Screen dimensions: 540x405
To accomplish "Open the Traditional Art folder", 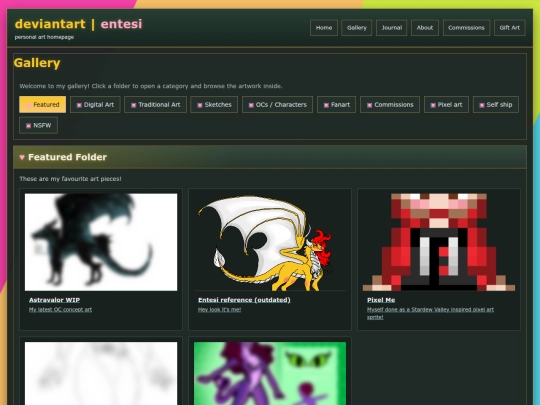I will (x=155, y=105).
